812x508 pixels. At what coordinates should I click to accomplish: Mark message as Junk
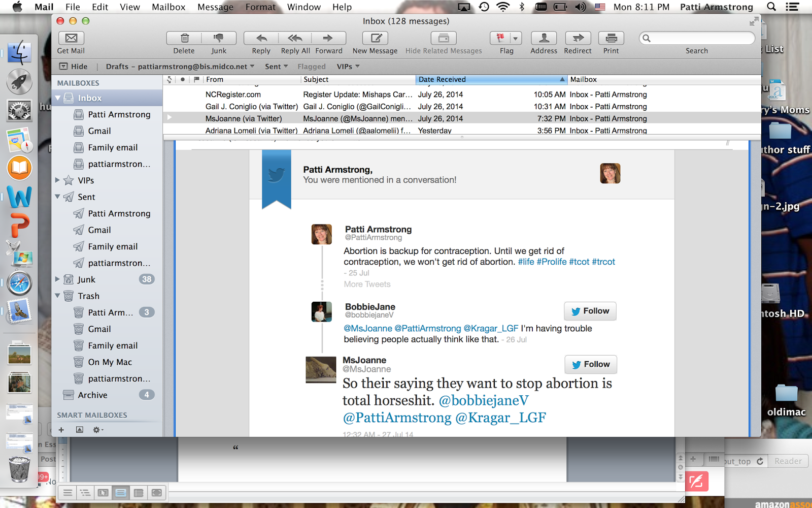(219, 38)
